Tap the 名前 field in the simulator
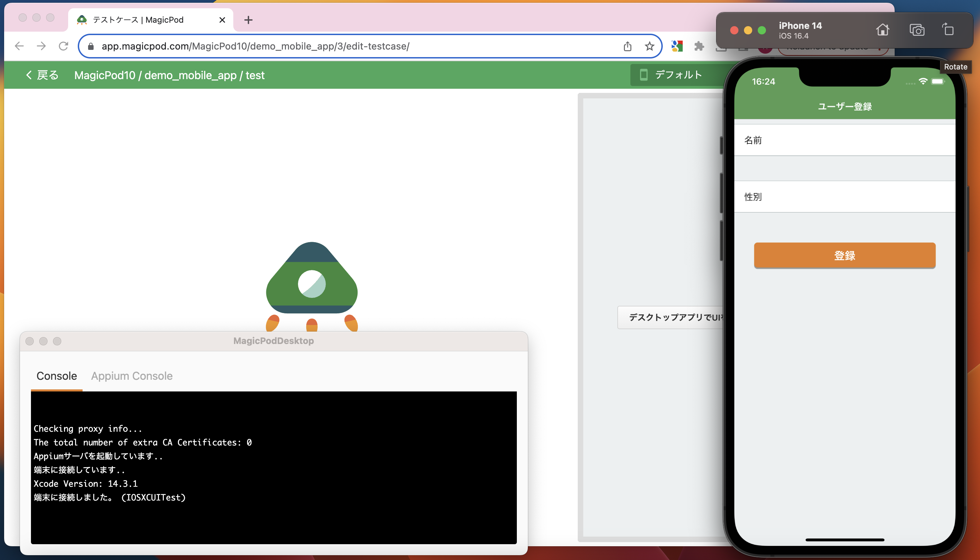 click(844, 140)
